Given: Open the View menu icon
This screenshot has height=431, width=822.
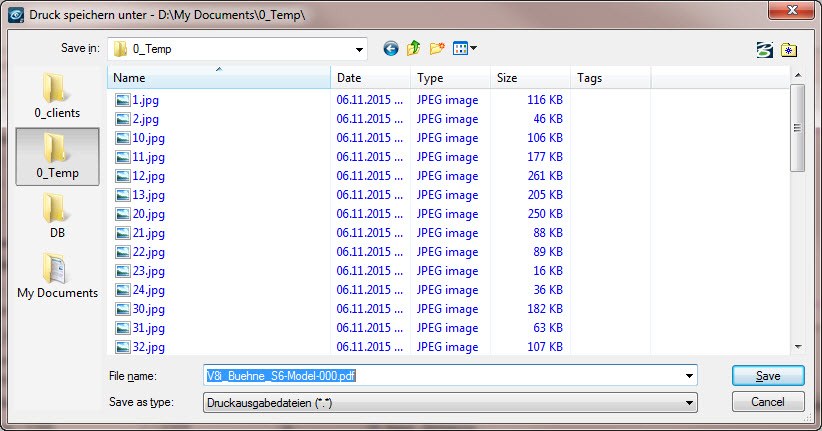Looking at the screenshot, I should coord(464,49).
